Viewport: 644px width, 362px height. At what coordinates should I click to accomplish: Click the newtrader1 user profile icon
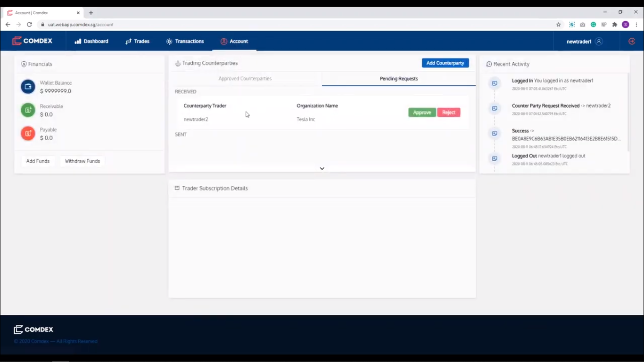599,41
